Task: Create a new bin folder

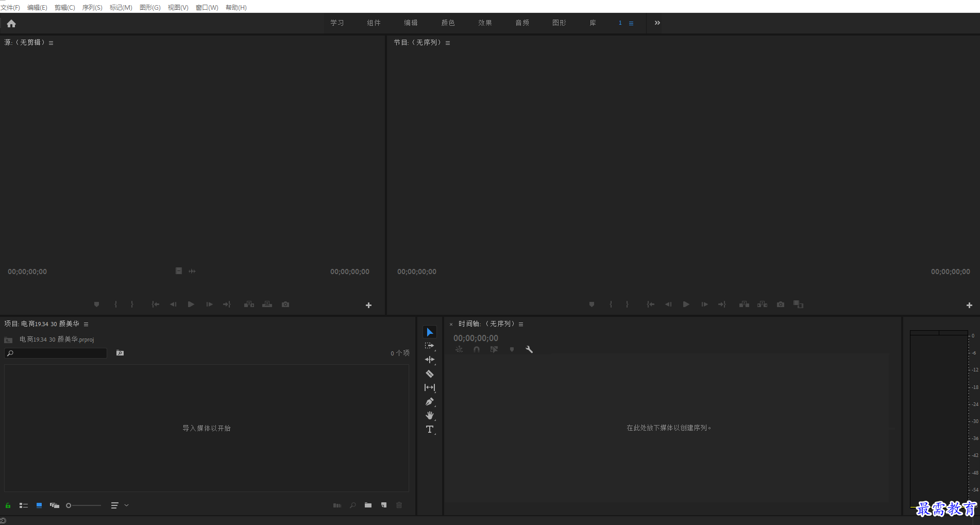Action: point(368,505)
